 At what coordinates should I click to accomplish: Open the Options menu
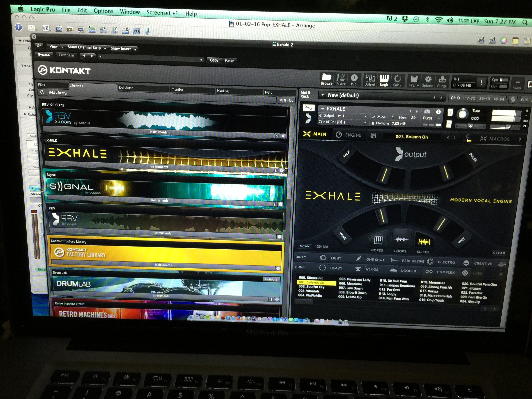(x=103, y=11)
